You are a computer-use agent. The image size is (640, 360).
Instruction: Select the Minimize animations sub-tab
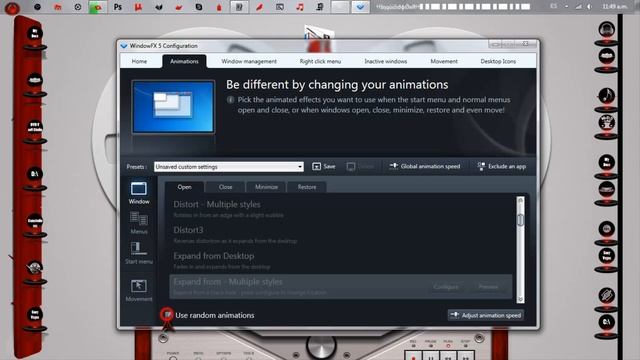[266, 187]
